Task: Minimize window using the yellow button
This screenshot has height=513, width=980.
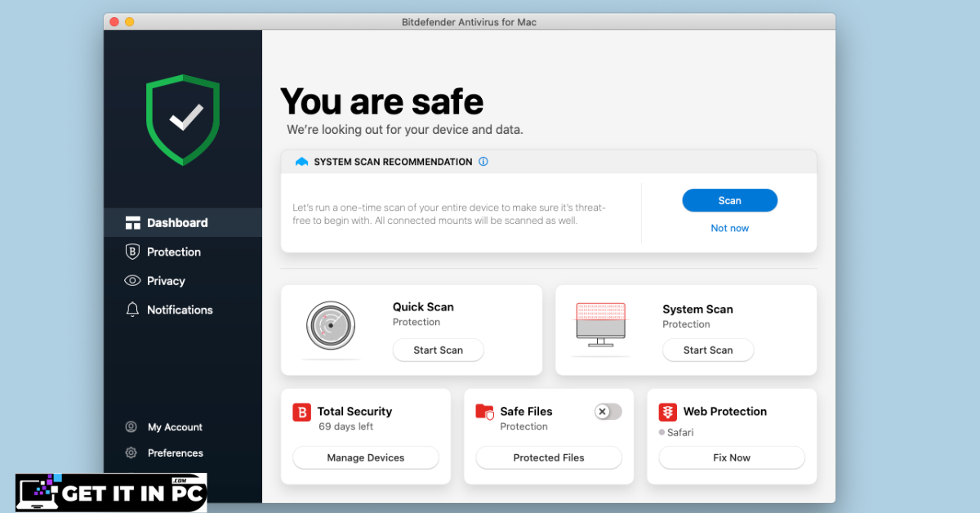Action: point(130,21)
